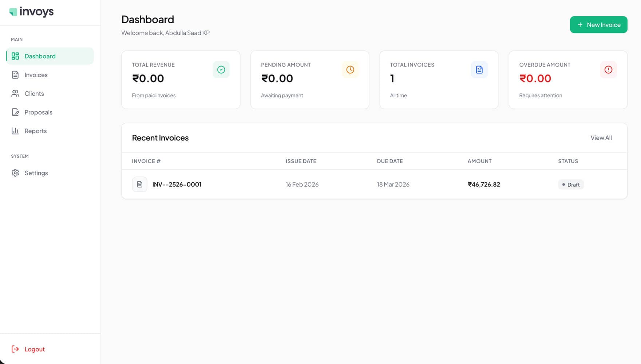Click the green checkmark on Total Revenue card
This screenshot has height=364, width=641.
(221, 69)
